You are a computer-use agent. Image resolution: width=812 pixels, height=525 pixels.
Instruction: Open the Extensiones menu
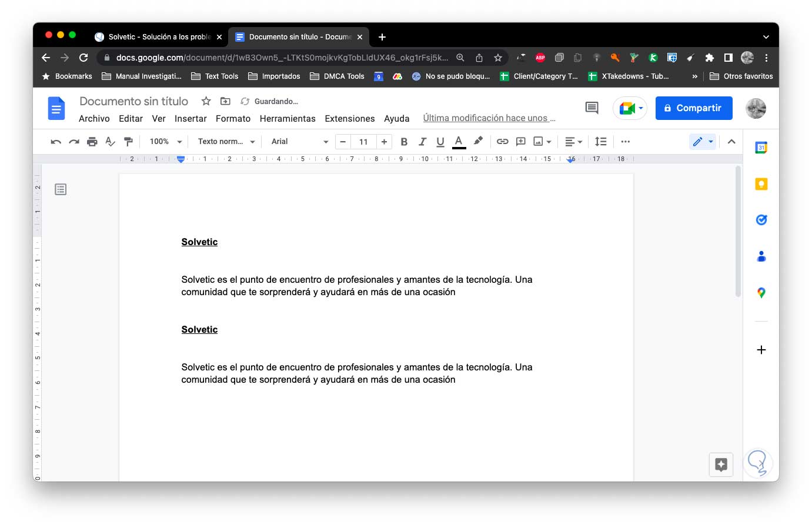[350, 119]
